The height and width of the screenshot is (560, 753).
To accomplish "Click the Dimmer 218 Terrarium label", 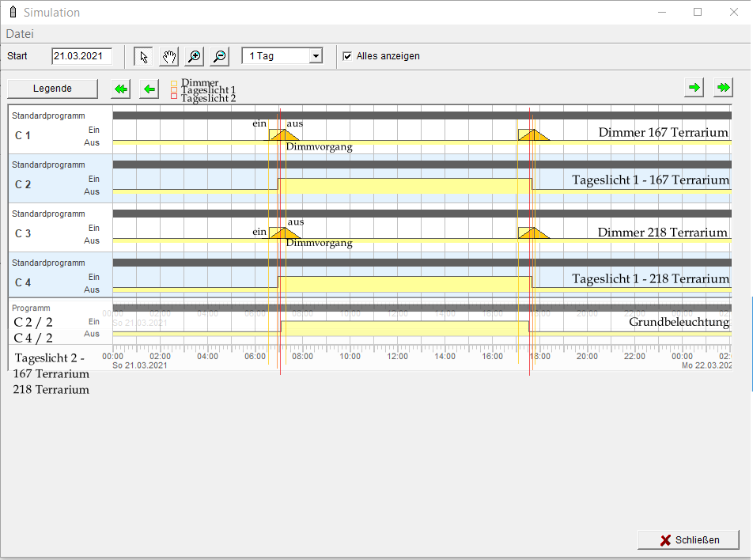I will pos(663,233).
